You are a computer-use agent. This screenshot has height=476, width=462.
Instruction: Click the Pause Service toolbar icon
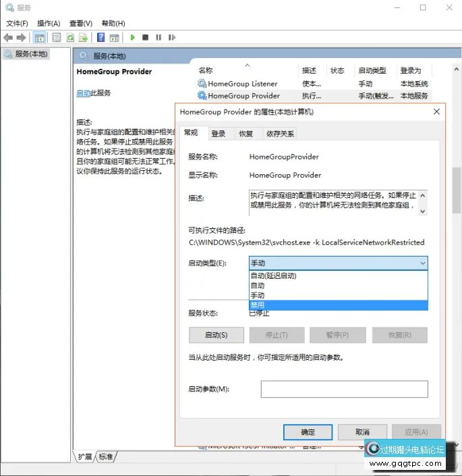(x=158, y=37)
